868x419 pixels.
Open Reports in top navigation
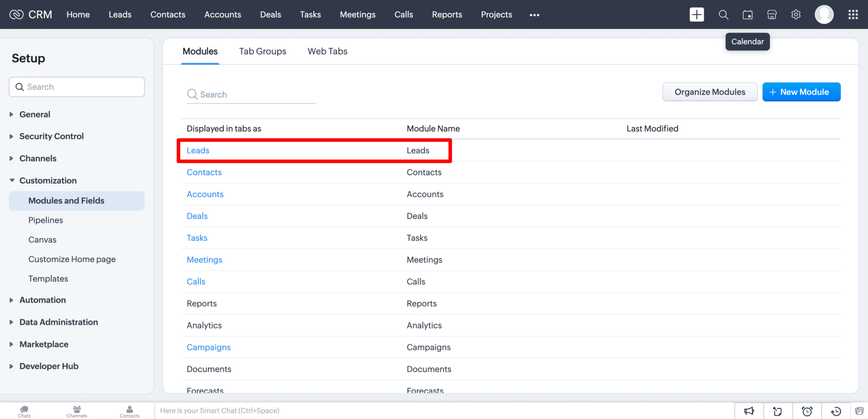pos(447,14)
